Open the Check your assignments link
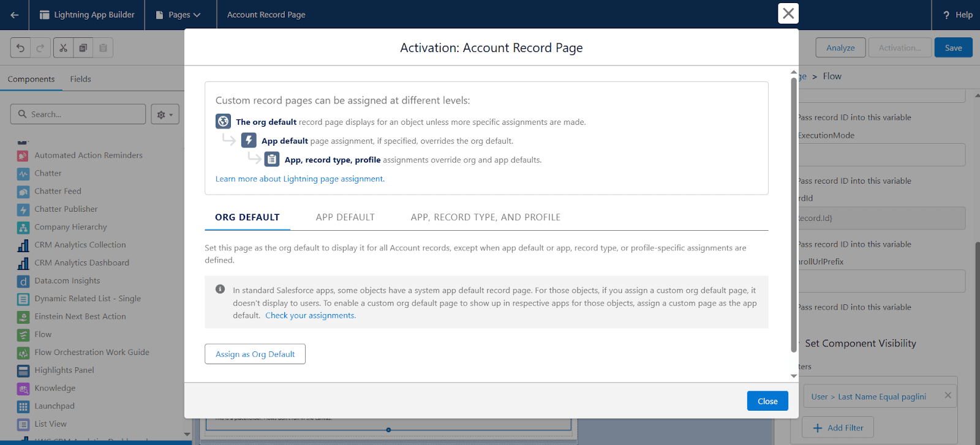The width and height of the screenshot is (980, 445). click(x=311, y=315)
